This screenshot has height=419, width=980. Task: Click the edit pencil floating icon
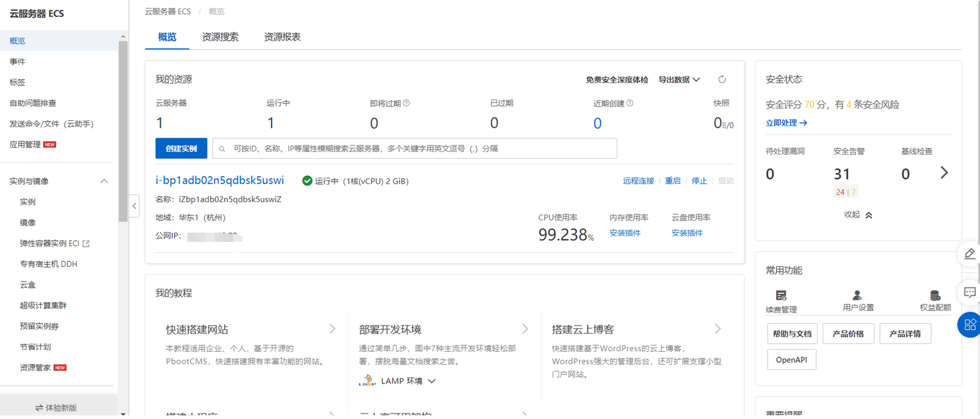point(970,253)
